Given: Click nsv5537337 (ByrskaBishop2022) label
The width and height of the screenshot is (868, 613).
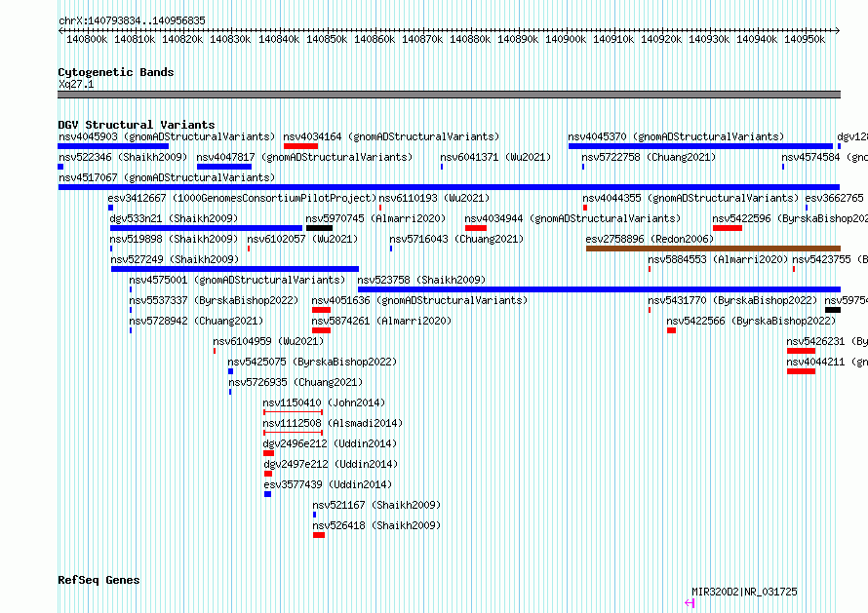Looking at the screenshot, I should (214, 300).
